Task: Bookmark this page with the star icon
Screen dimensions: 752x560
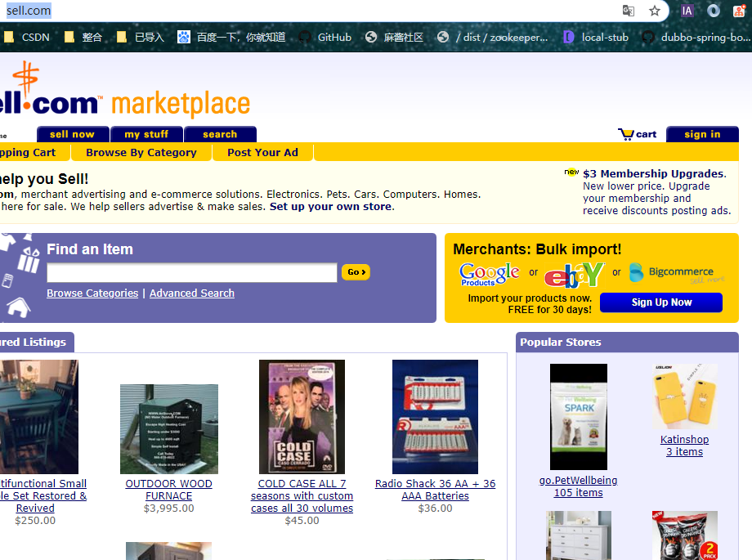Action: [x=654, y=11]
